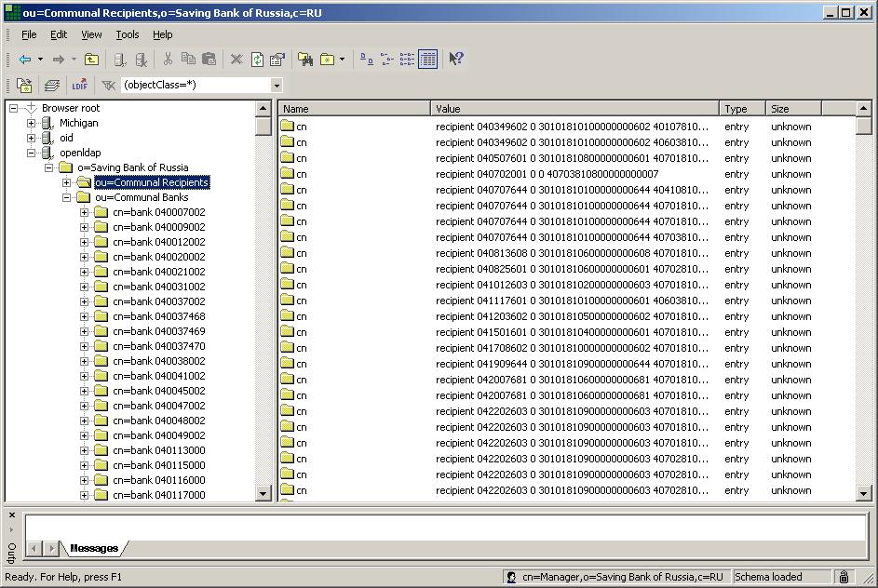
Task: Expand the Michigan server node
Action: point(32,123)
